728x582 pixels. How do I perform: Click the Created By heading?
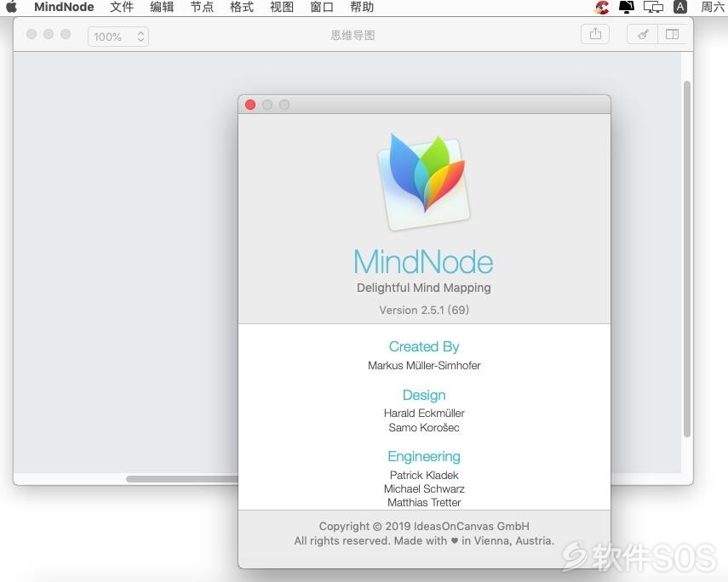(424, 346)
